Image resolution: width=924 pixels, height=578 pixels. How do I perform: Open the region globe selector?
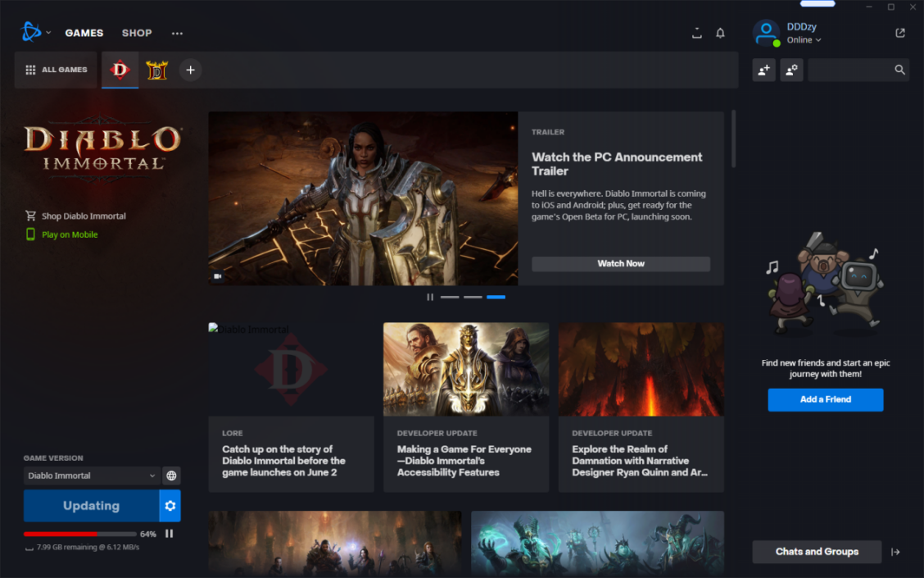[x=171, y=476]
